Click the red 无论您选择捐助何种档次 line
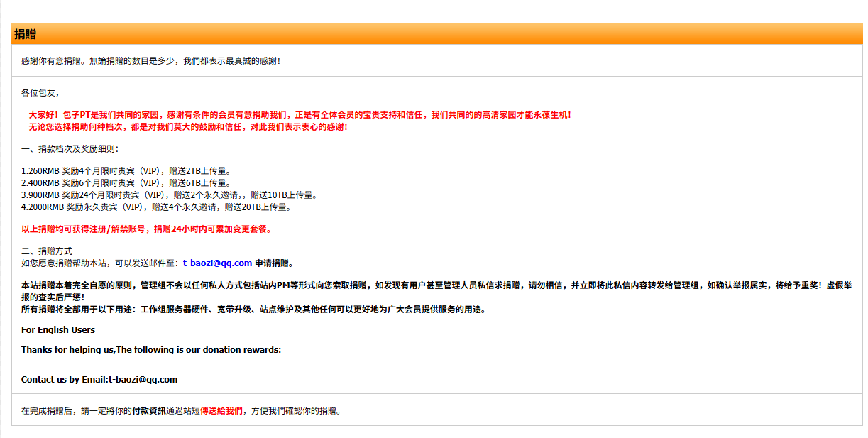This screenshot has height=438, width=868. (x=187, y=127)
